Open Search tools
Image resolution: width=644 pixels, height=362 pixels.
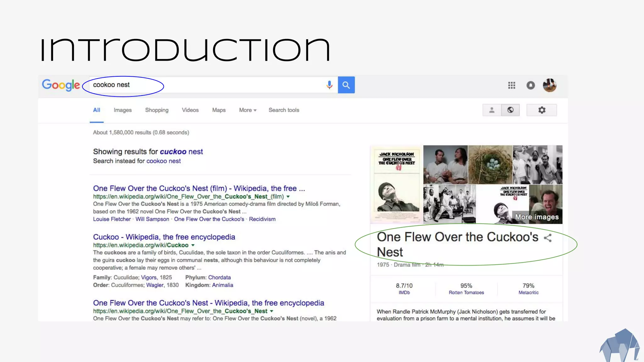[284, 110]
